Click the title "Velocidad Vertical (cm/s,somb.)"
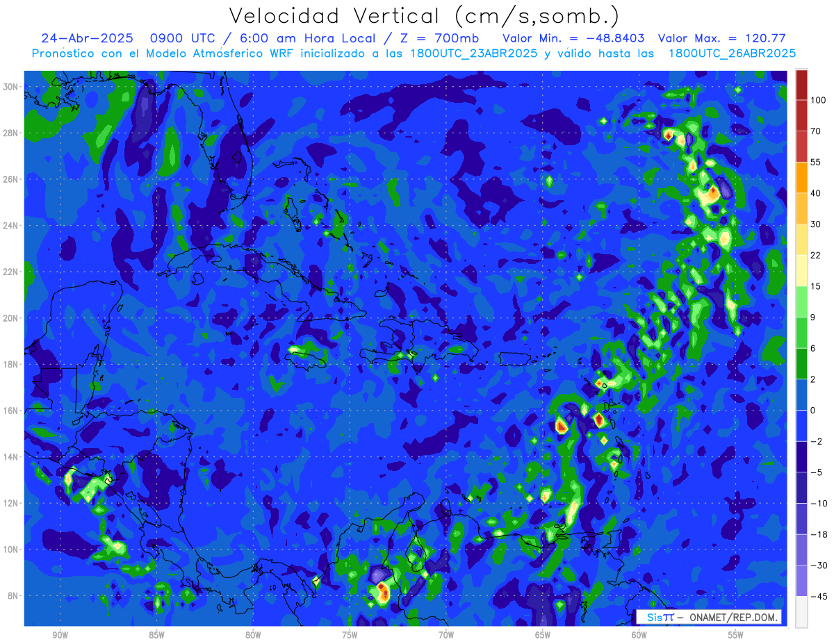Viewport: 834px width, 644px height. click(424, 16)
